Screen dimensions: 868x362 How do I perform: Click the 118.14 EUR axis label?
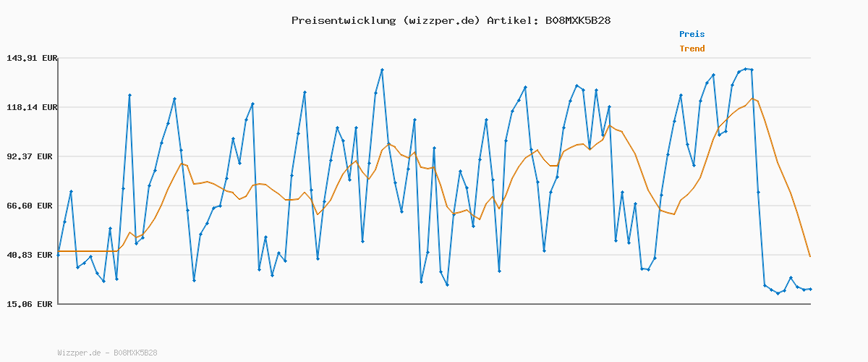pos(32,107)
